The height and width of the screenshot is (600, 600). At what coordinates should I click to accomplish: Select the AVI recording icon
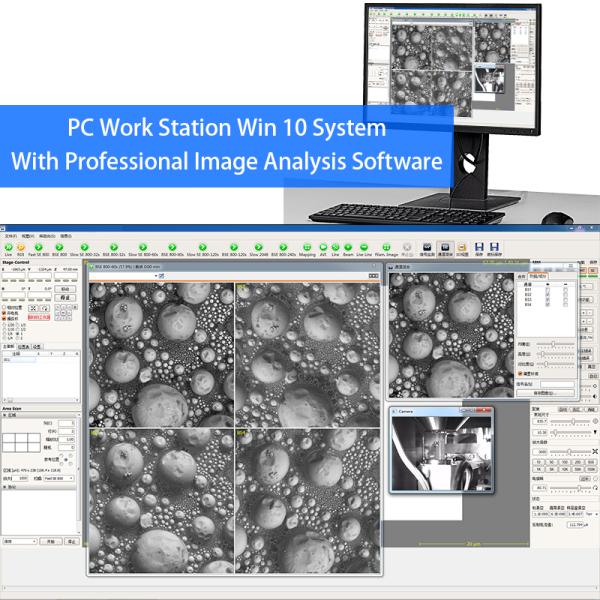click(323, 246)
